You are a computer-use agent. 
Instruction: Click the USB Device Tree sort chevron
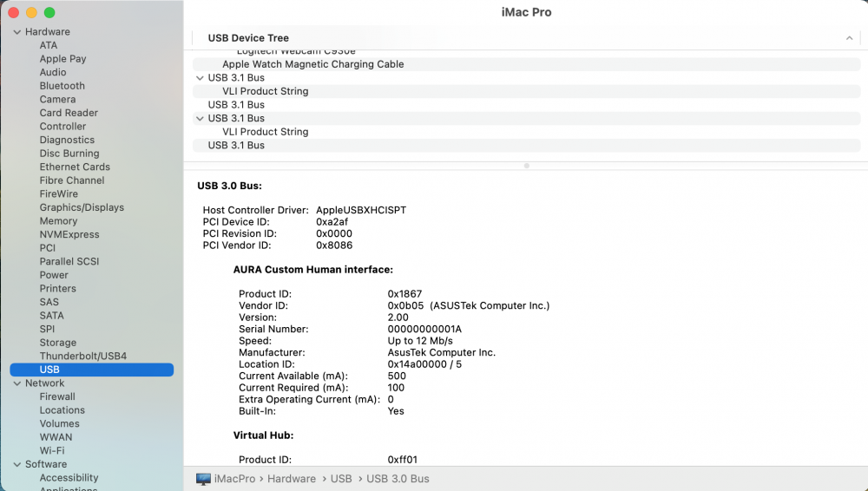point(849,38)
